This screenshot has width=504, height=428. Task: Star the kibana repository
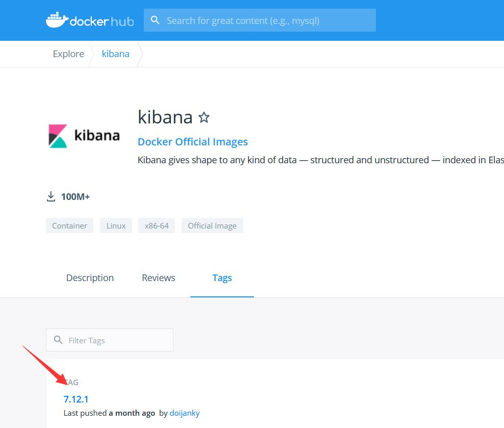[204, 117]
